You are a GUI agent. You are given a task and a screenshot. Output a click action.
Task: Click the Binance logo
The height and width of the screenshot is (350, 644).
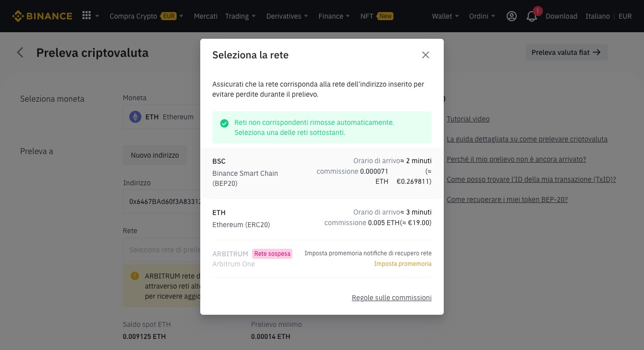(x=42, y=16)
